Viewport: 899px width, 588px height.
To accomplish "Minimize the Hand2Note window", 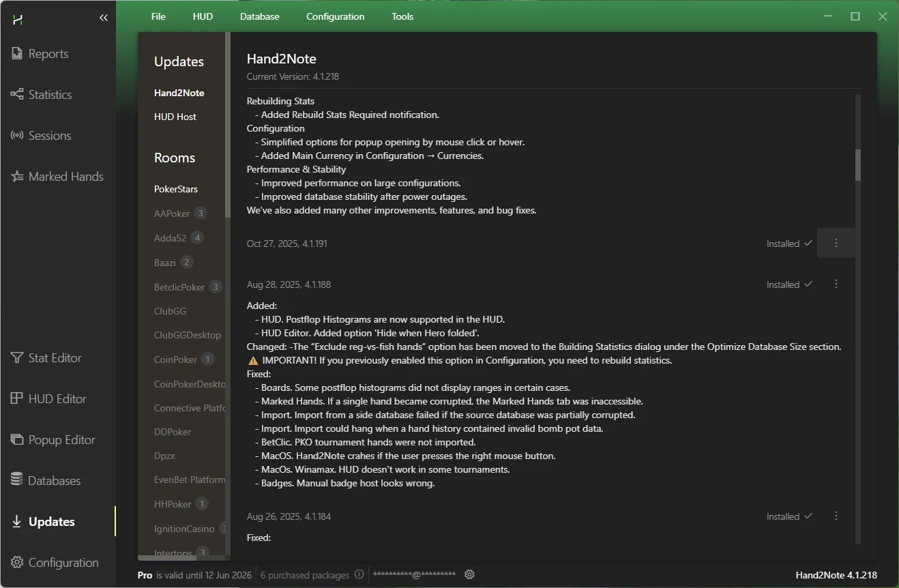I will coord(827,16).
